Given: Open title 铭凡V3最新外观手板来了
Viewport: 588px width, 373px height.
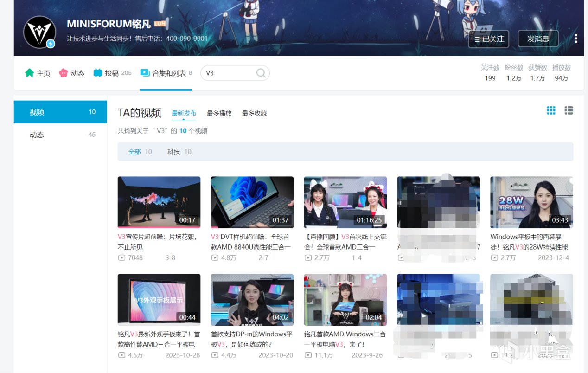Looking at the screenshot, I should pyautogui.click(x=159, y=339).
